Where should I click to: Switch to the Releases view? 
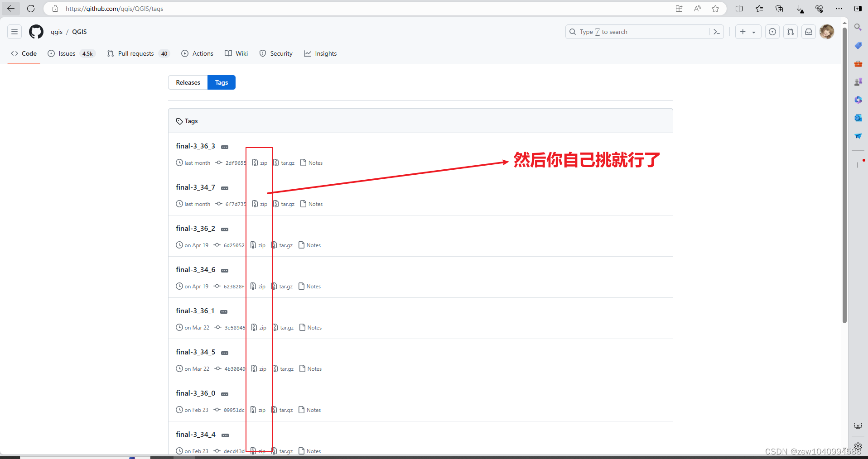click(x=188, y=82)
